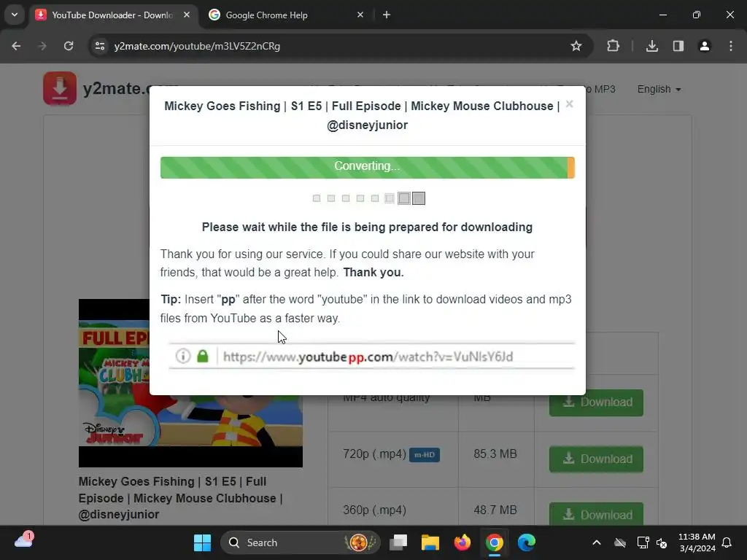747x560 pixels.
Task: Launch Firefox from the taskbar
Action: pos(462,542)
